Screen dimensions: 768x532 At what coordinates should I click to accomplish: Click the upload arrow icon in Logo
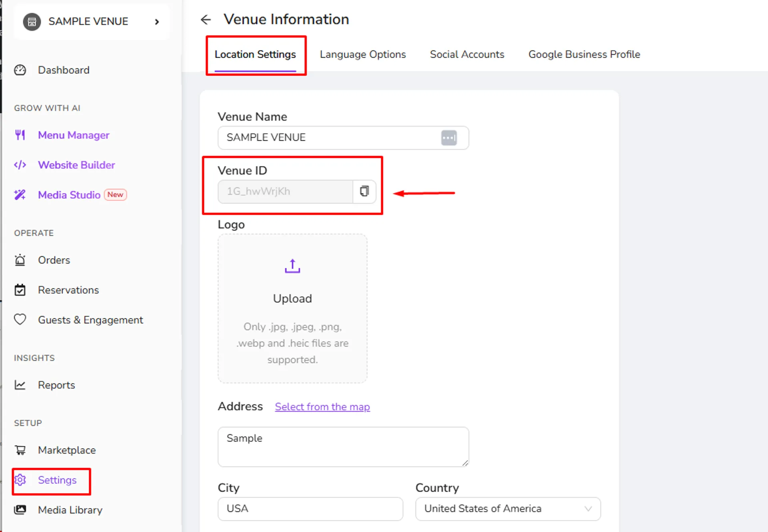292,266
